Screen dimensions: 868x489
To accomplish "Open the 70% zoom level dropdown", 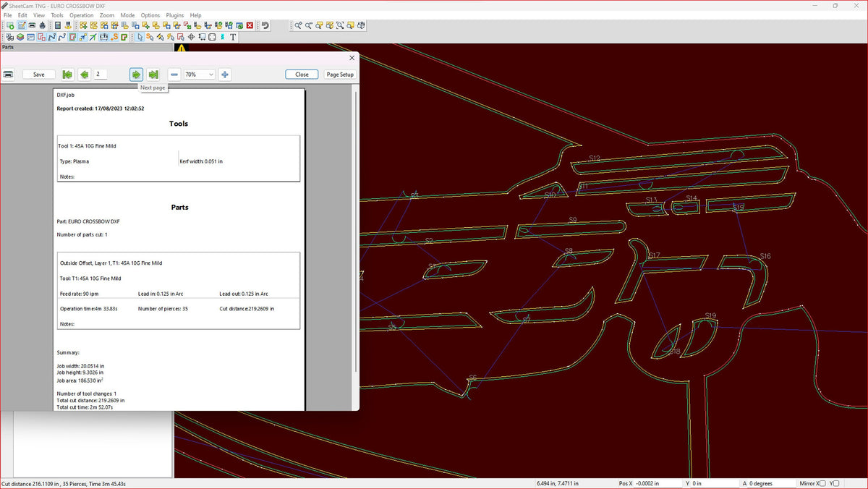I will tap(199, 75).
